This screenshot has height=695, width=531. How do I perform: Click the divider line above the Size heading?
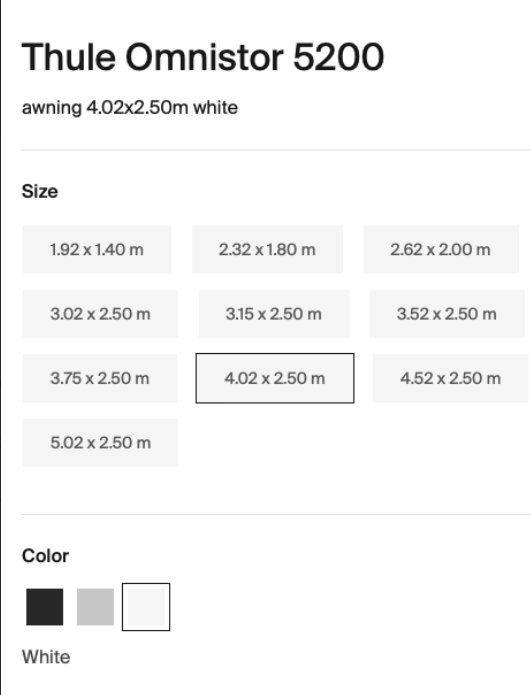pos(276,150)
